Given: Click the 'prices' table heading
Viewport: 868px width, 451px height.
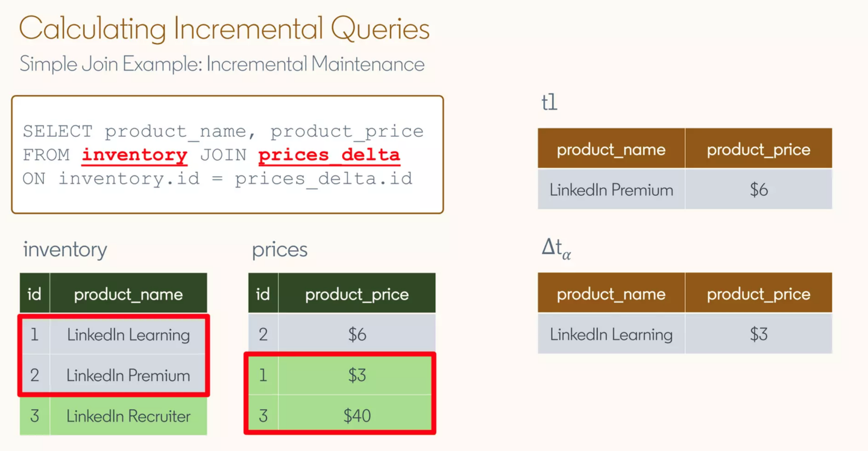Looking at the screenshot, I should pyautogui.click(x=280, y=250).
